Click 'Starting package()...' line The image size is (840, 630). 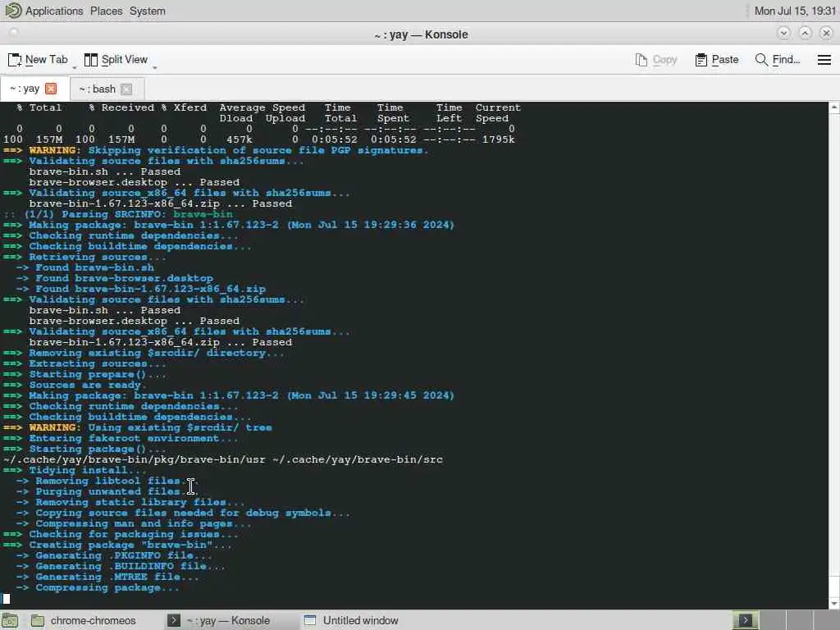coord(84,449)
